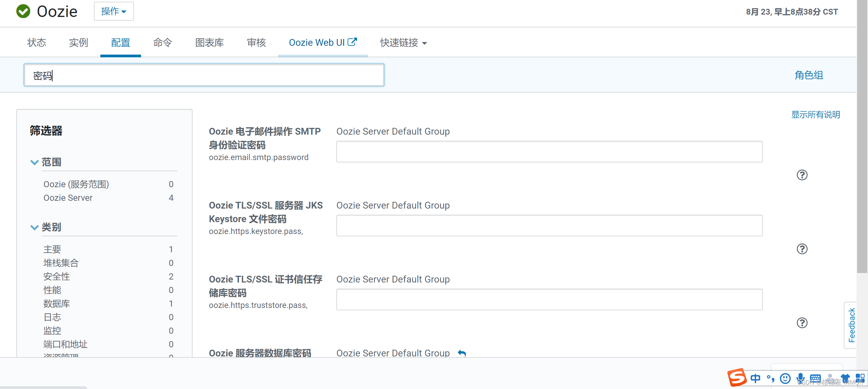Open the Oozie Web UI link
868x389 pixels.
pos(317,43)
